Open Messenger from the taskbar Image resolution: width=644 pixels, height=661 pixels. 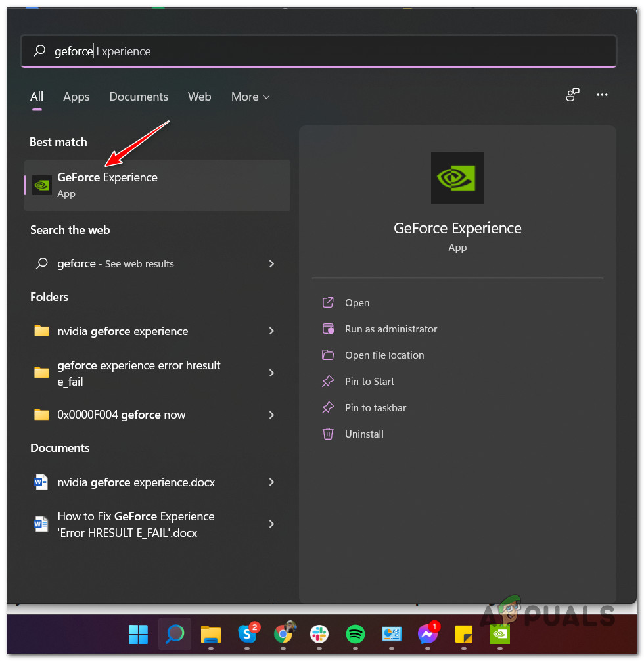(x=428, y=633)
